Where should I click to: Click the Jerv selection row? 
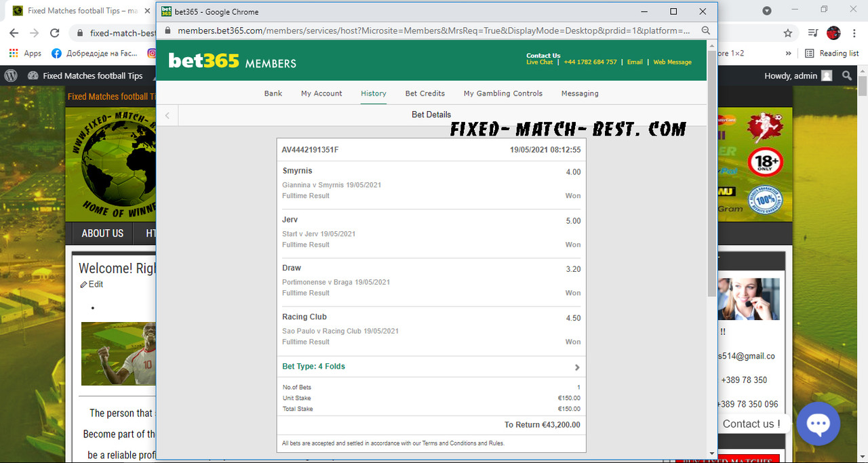(431, 233)
